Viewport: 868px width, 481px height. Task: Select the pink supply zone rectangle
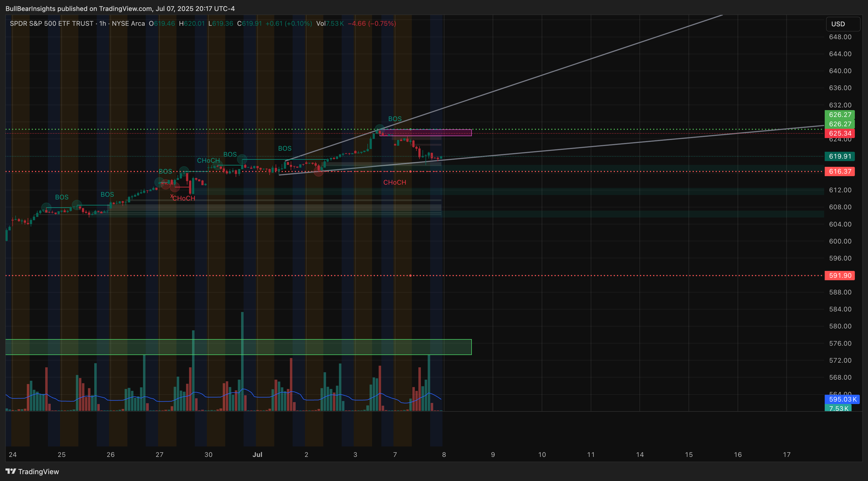(x=426, y=133)
